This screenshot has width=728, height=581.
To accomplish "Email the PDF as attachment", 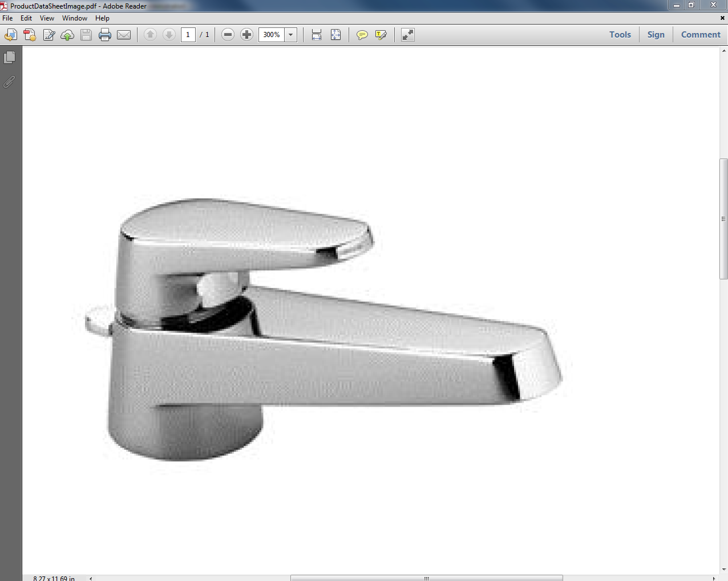I will point(124,34).
